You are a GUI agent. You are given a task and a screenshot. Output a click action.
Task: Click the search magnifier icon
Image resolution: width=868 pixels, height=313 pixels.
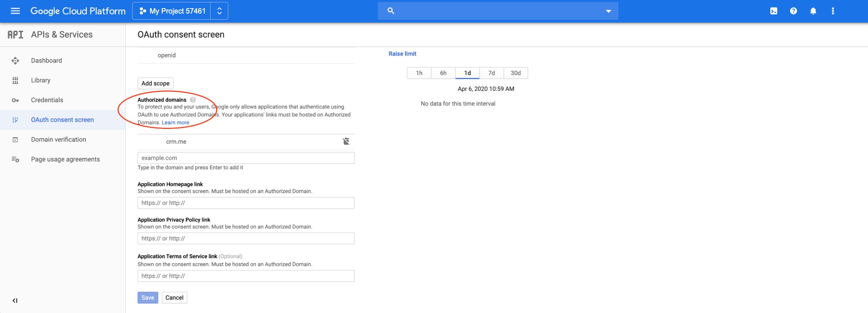click(x=391, y=11)
